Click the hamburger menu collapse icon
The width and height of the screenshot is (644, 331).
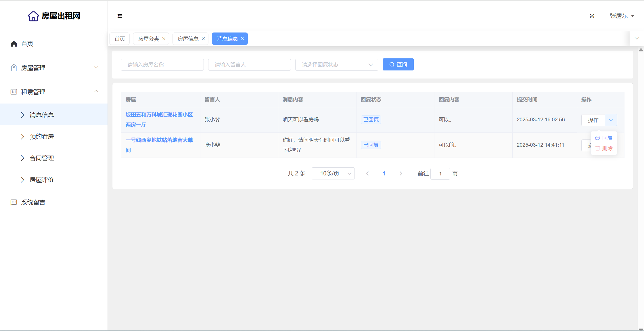click(120, 16)
